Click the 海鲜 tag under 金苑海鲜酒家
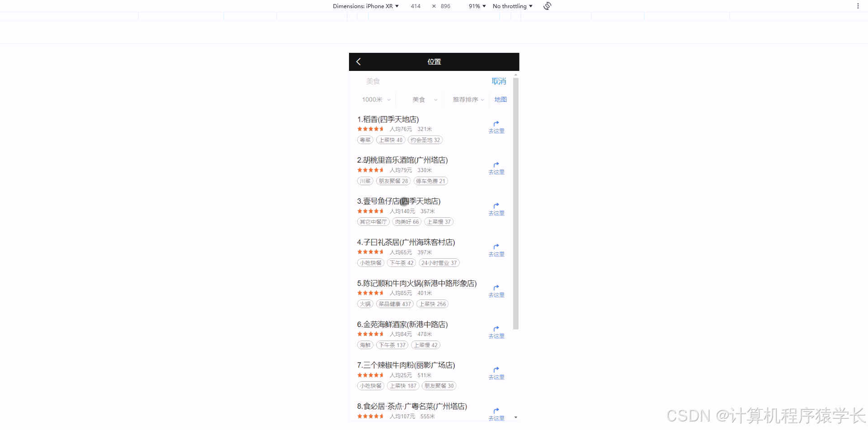 pos(365,345)
